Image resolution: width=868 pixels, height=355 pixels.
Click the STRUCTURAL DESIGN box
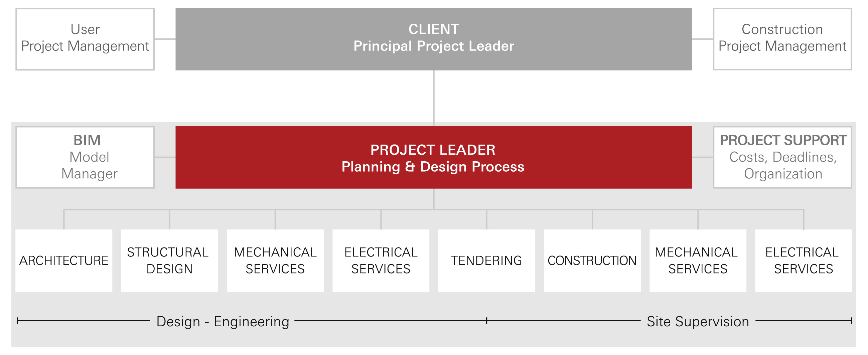(x=169, y=261)
